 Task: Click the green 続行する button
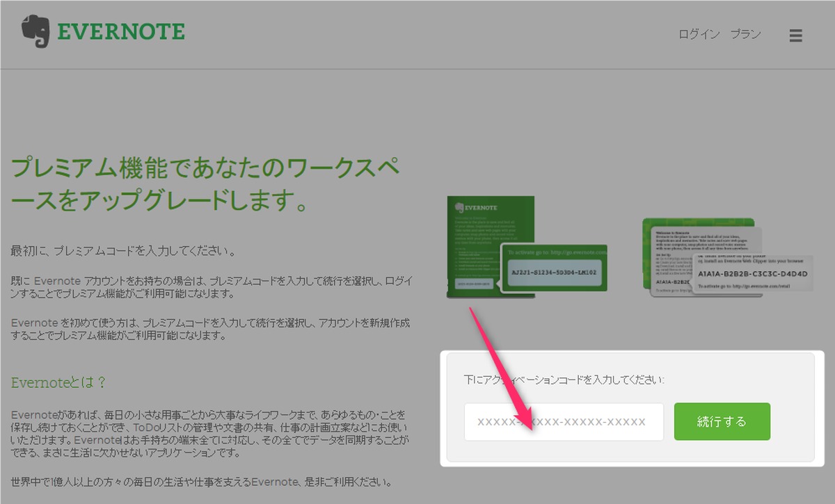722,421
